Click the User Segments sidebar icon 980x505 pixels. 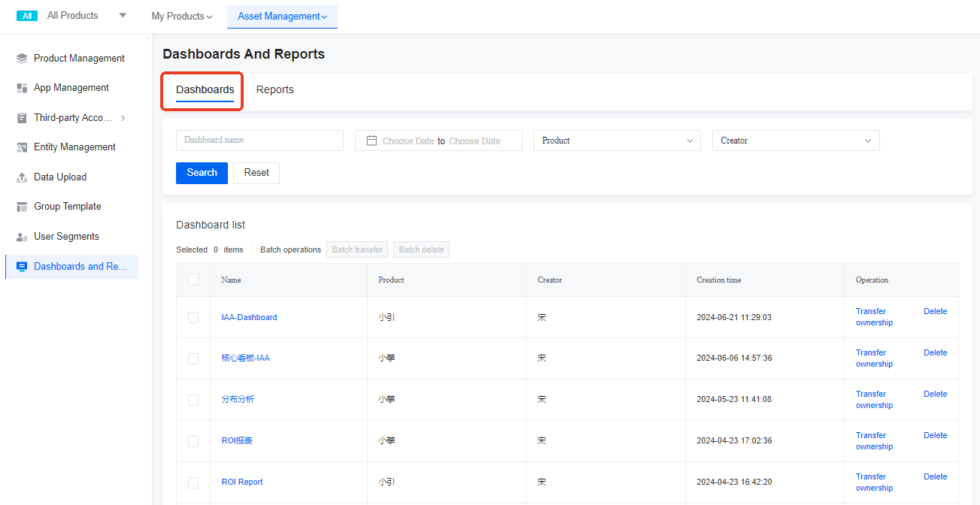tap(22, 237)
